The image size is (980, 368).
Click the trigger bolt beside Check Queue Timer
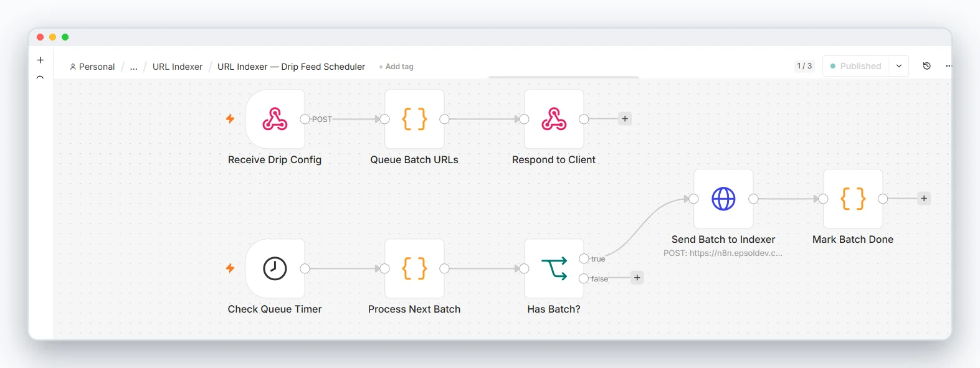pos(230,268)
